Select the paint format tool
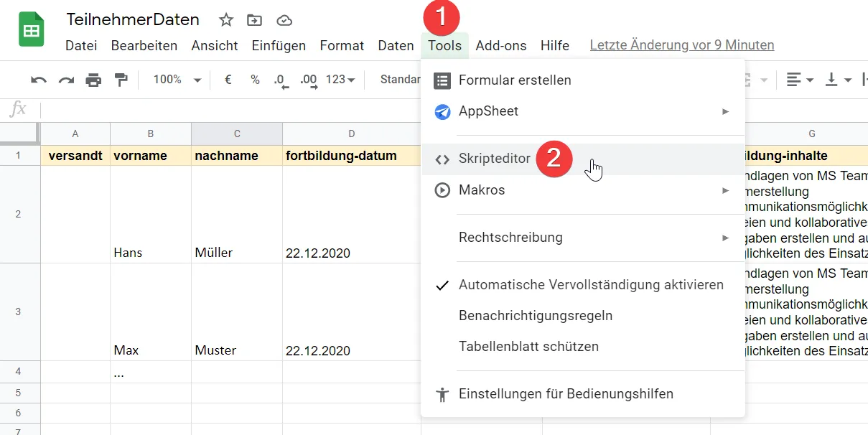 [121, 80]
